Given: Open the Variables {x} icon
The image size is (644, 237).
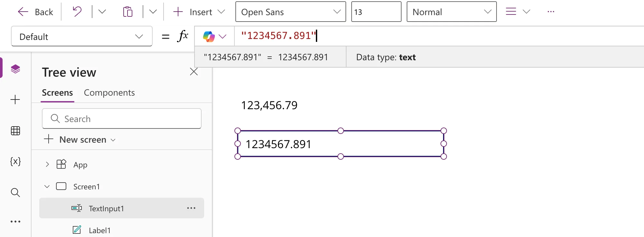Looking at the screenshot, I should point(15,161).
